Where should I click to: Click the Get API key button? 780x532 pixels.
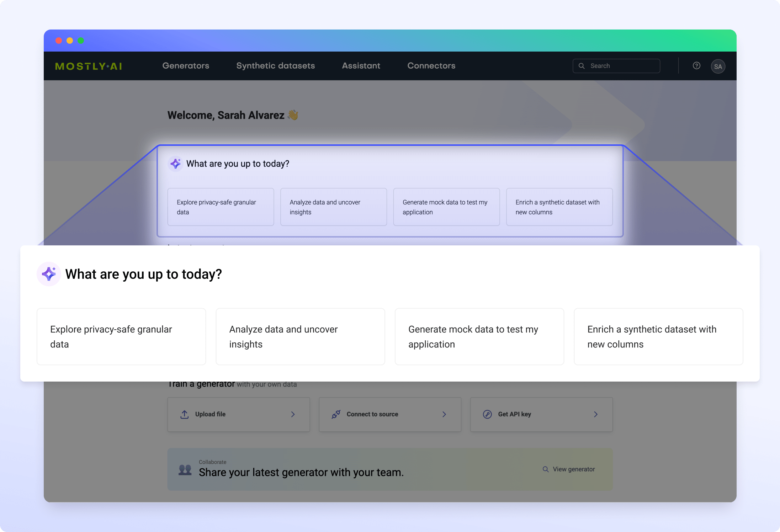pos(541,414)
